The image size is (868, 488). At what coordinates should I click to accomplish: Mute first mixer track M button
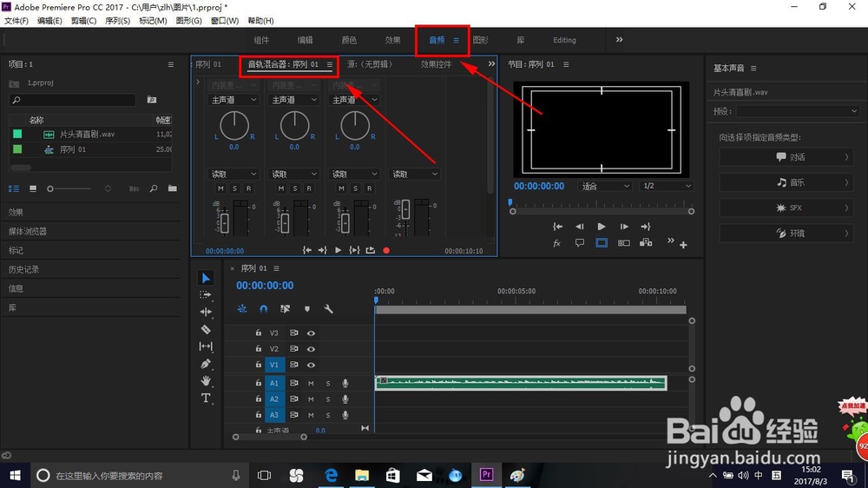(x=220, y=189)
